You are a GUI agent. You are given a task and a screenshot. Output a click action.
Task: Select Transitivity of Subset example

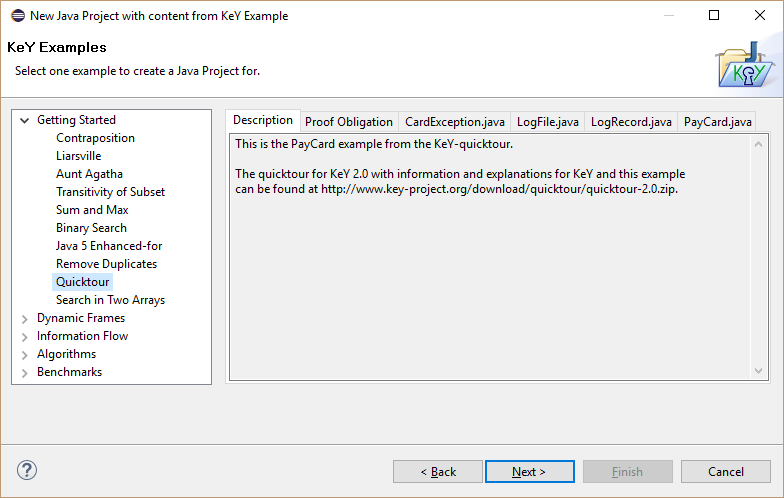coord(110,192)
